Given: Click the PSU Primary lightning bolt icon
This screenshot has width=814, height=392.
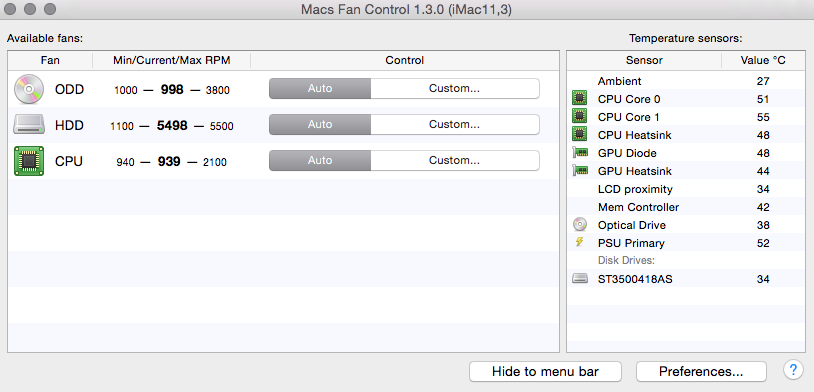Looking at the screenshot, I should pos(580,242).
